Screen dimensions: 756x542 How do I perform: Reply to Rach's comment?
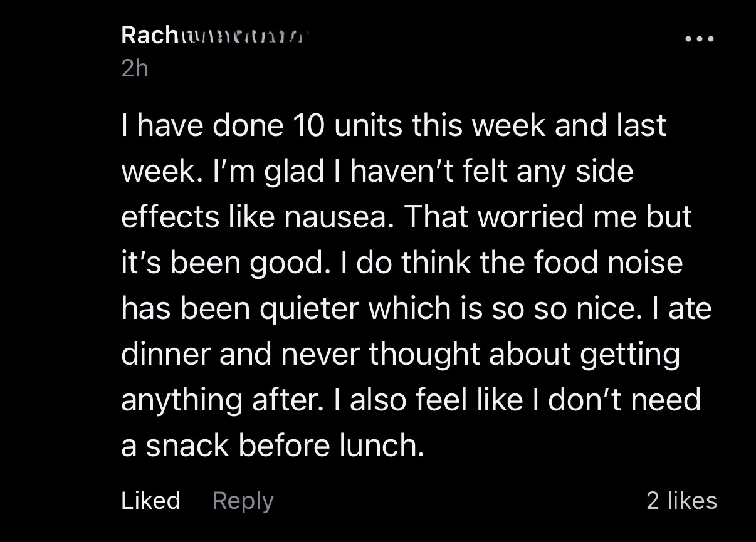point(243,501)
